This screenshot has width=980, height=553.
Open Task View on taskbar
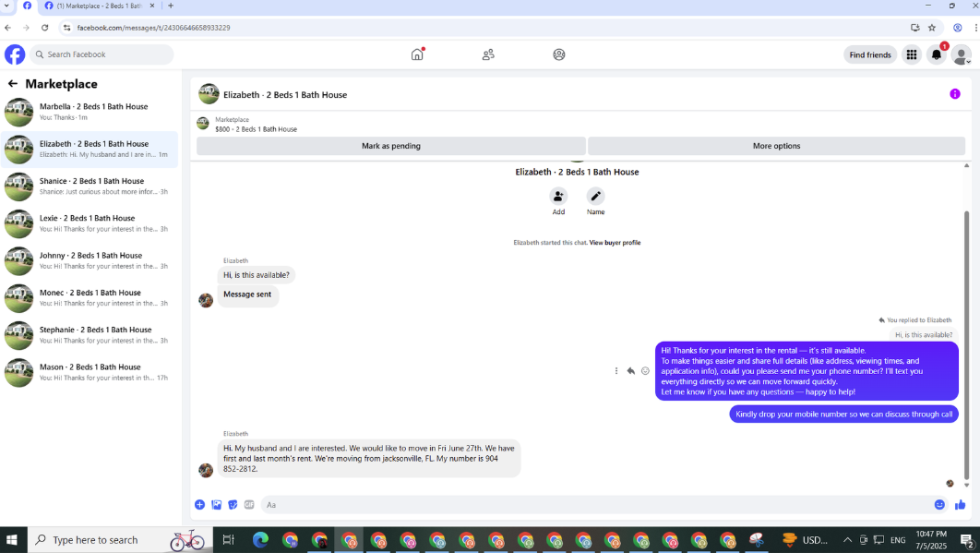pos(228,540)
